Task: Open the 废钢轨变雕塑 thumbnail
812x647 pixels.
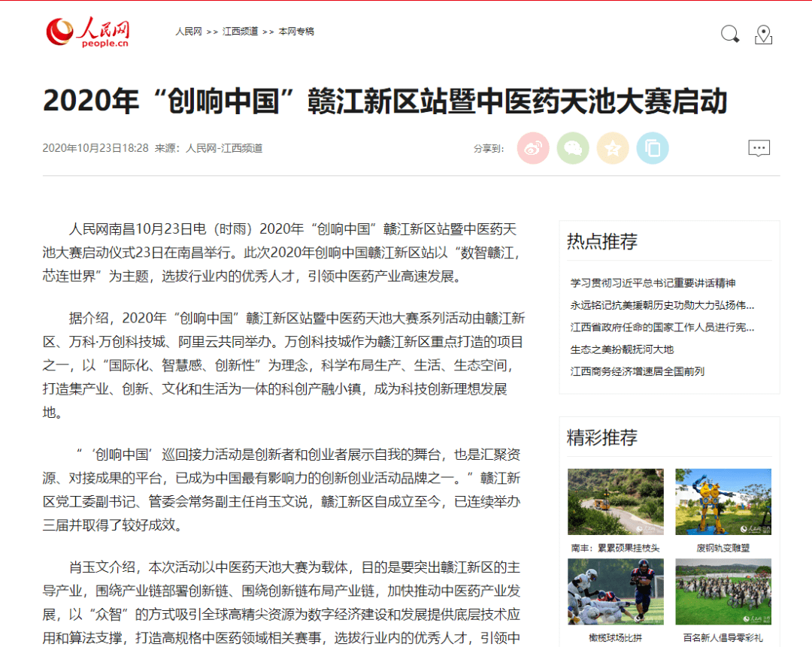Action: click(723, 500)
